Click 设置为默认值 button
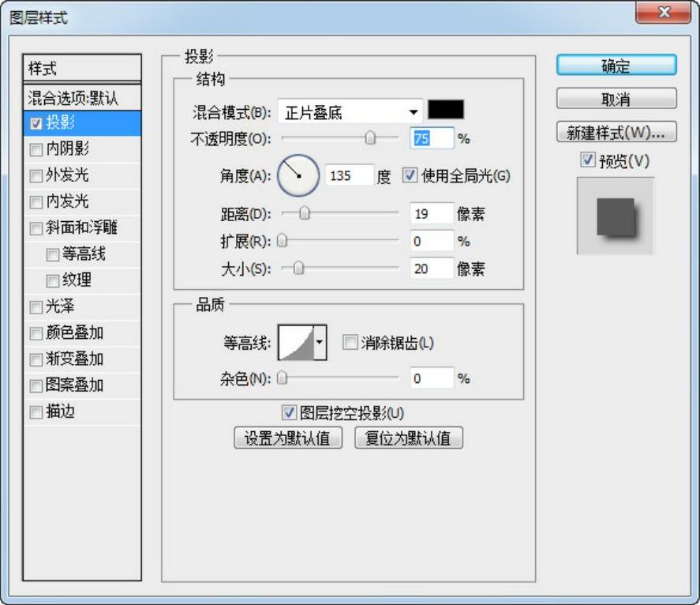 (x=288, y=438)
